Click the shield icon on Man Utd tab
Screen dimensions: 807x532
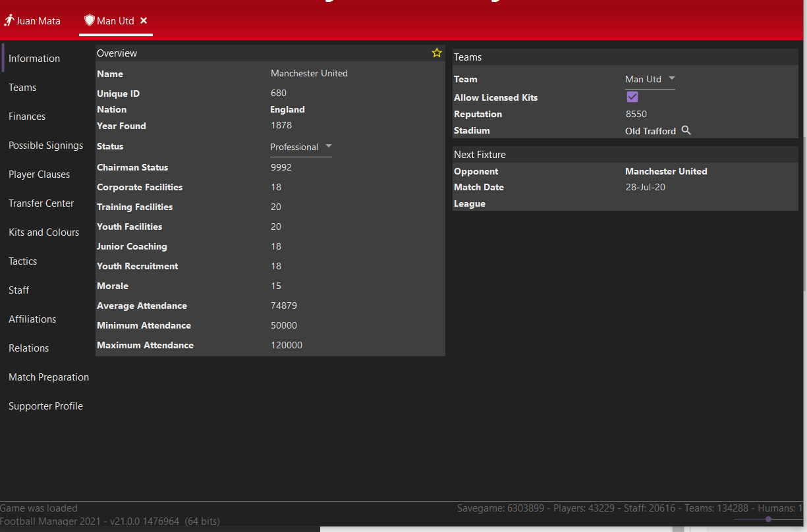point(90,20)
